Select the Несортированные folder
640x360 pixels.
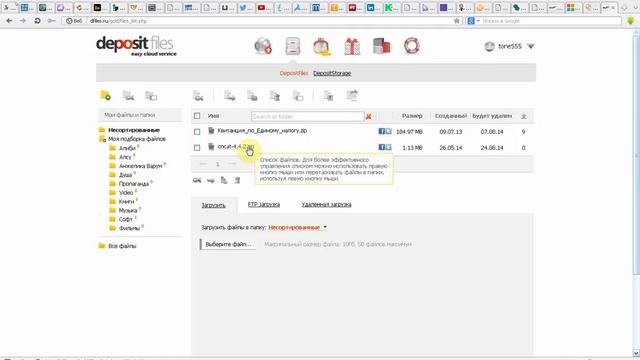click(x=134, y=130)
